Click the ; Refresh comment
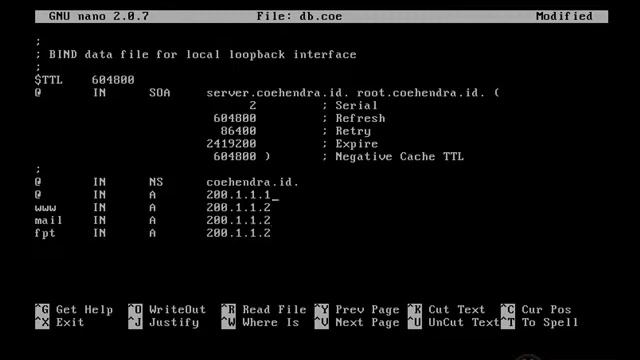The height and width of the screenshot is (360, 640). 353,118
